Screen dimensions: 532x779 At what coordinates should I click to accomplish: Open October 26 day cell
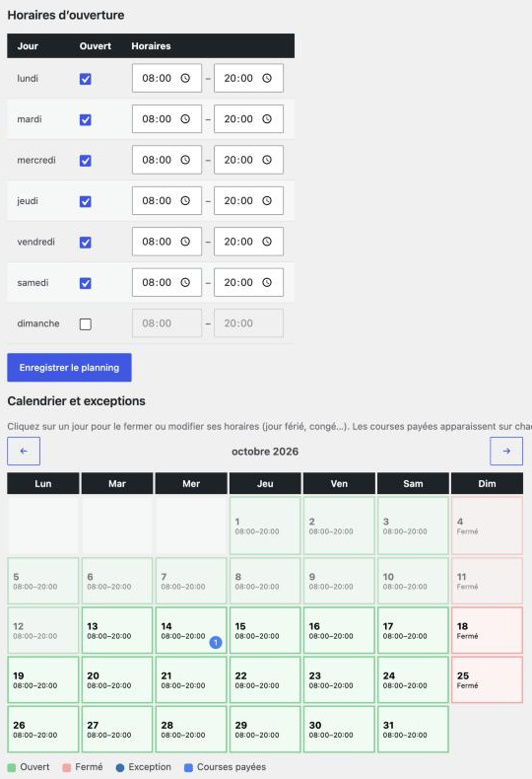42,730
